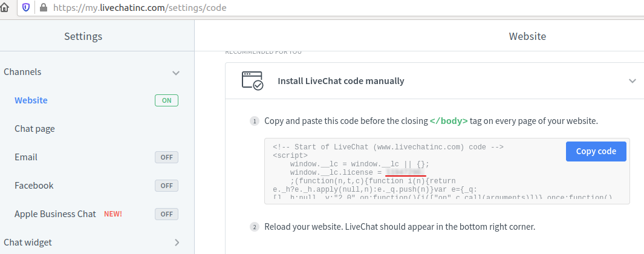
Task: Open the Chat widget section
Action: click(28, 243)
